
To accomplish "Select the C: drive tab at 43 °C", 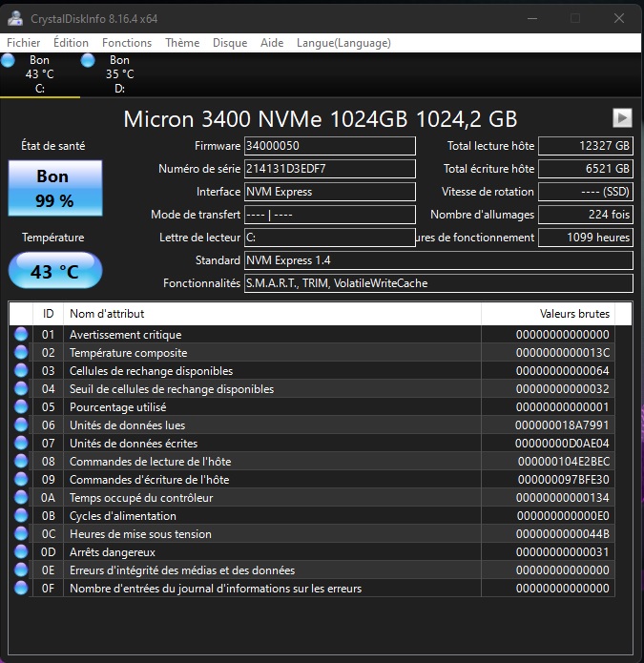I will (x=40, y=74).
